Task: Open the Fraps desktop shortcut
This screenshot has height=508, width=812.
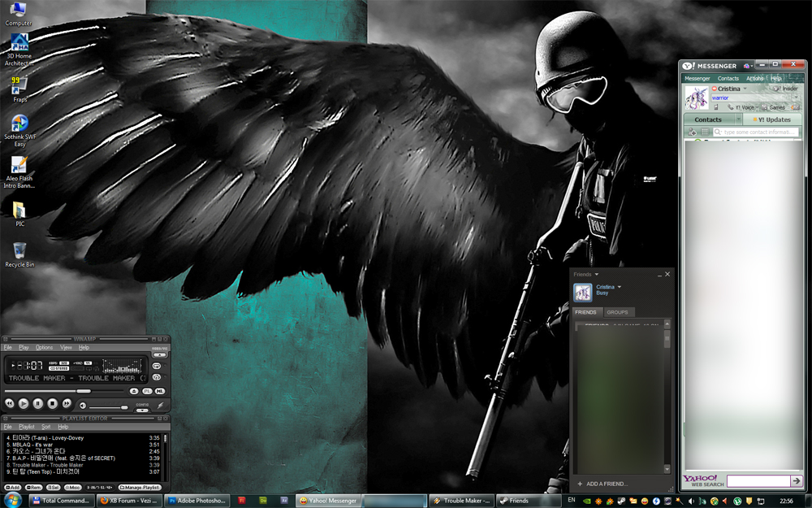Action: coord(19,89)
